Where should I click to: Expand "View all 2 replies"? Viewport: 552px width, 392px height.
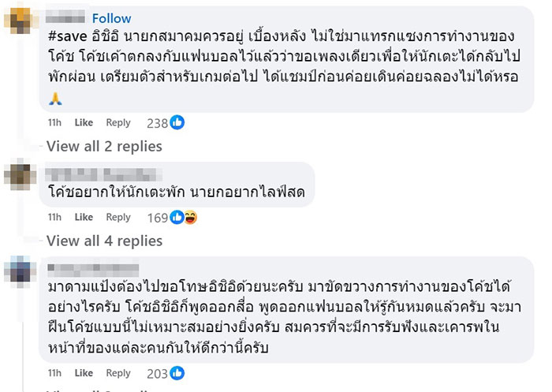tap(104, 146)
